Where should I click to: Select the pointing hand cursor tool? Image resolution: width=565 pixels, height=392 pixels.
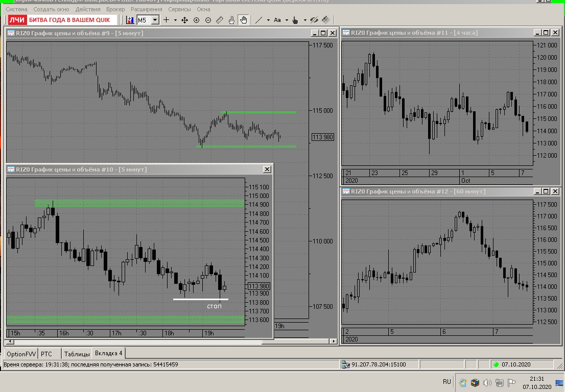coord(231,20)
